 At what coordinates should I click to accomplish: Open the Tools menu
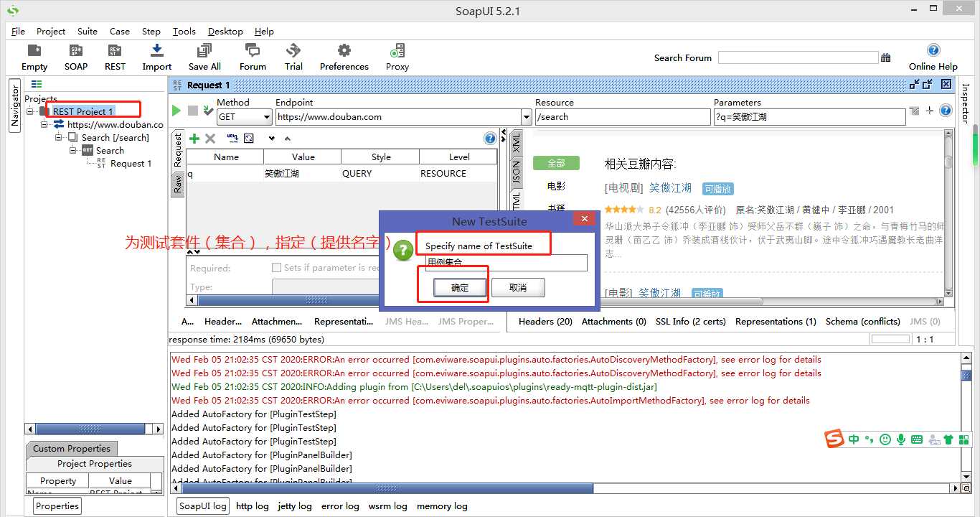(184, 31)
